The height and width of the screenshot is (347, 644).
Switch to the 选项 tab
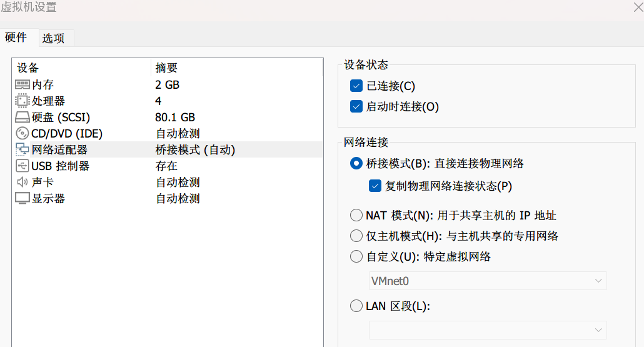(53, 38)
